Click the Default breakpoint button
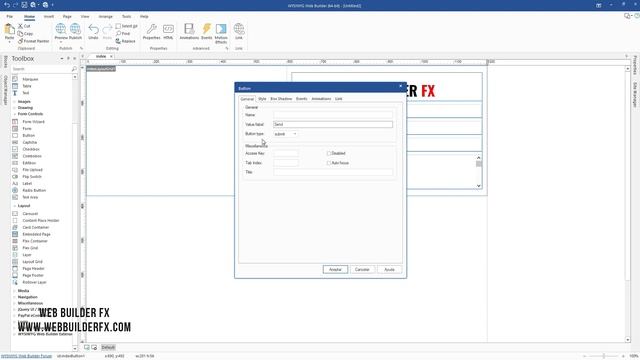 tap(108, 348)
